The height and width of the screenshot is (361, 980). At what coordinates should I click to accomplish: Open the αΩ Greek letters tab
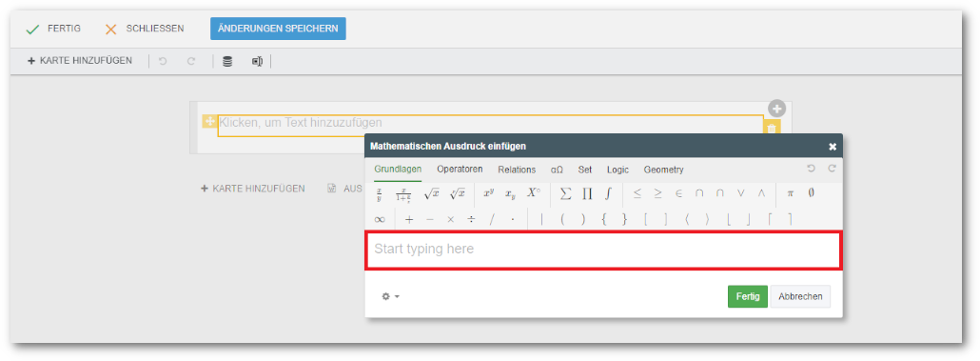pyautogui.click(x=557, y=170)
